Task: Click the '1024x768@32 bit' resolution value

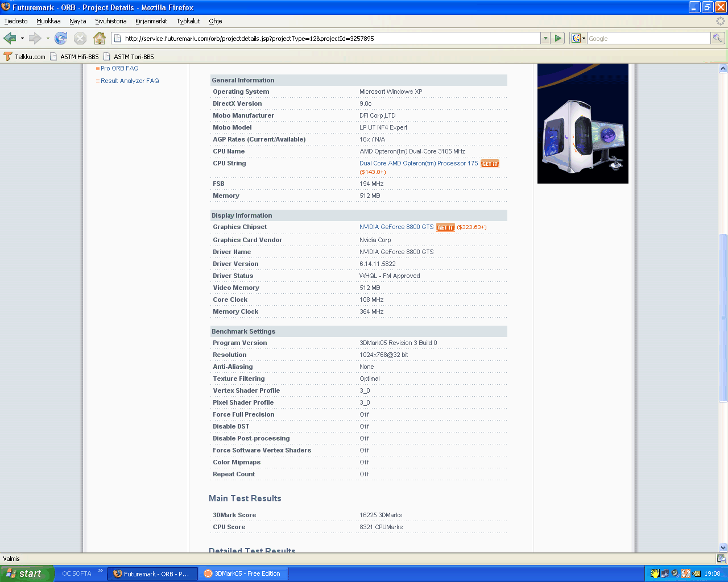Action: (384, 355)
